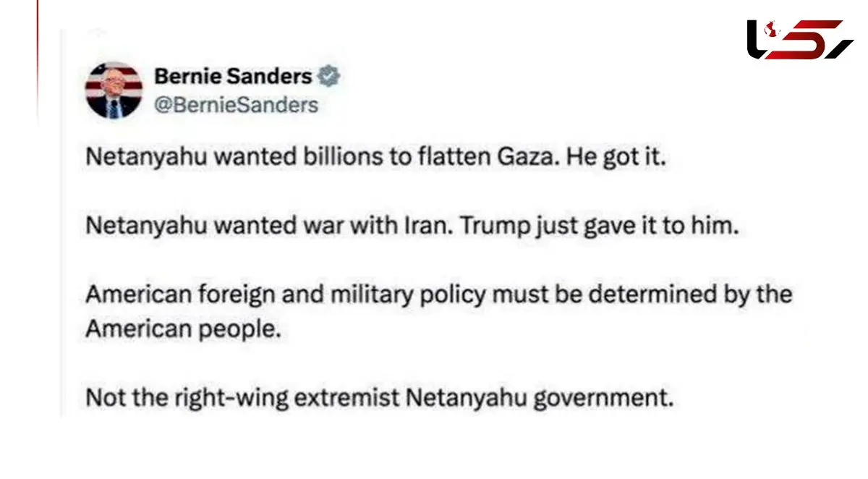Image resolution: width=868 pixels, height=479 pixels.
Task: Open the Bernie Sanders display name
Action: [x=233, y=76]
